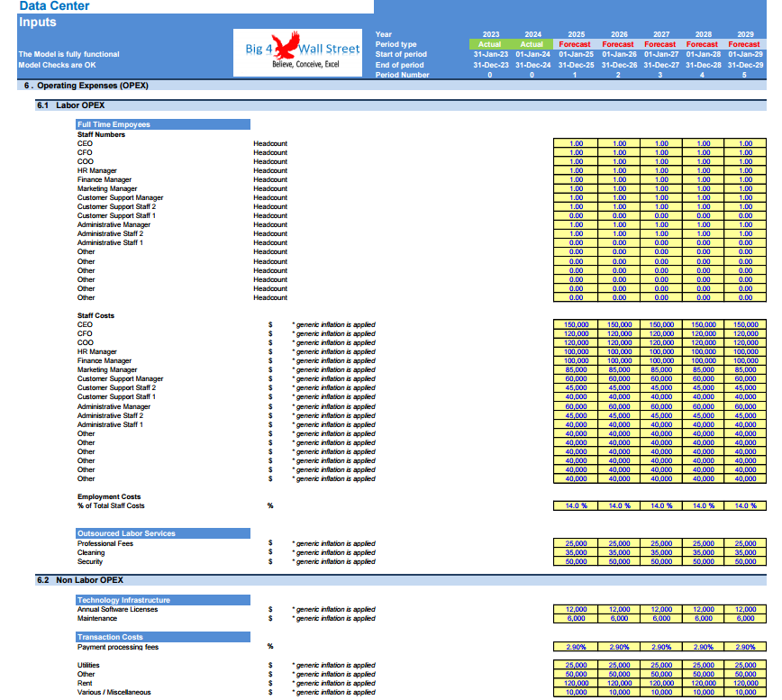
Task: Click the Full Time Employees subsection header
Action: 114,124
